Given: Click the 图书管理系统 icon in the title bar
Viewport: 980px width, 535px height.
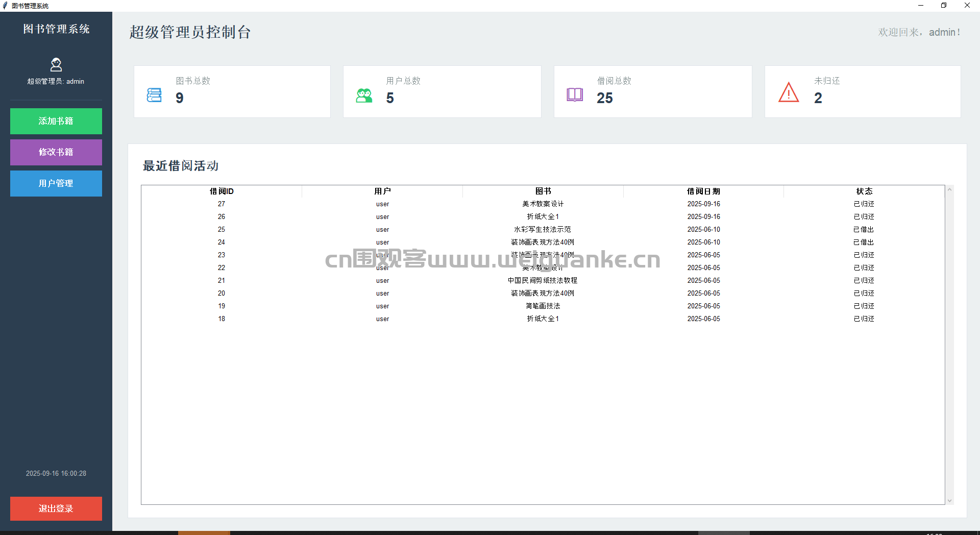Looking at the screenshot, I should tap(5, 5).
